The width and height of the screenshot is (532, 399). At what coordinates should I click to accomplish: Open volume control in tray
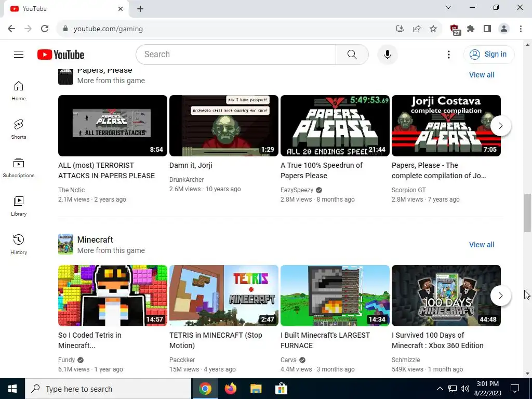click(x=465, y=389)
